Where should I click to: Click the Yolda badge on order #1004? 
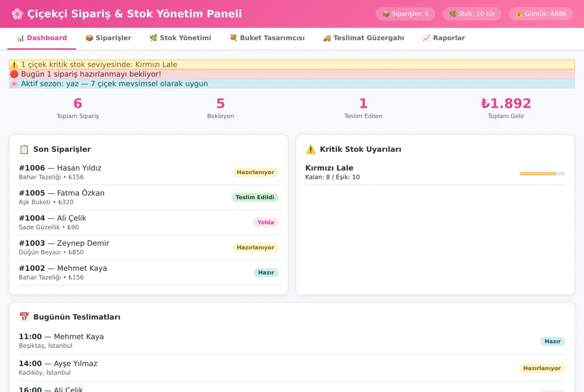tap(266, 222)
